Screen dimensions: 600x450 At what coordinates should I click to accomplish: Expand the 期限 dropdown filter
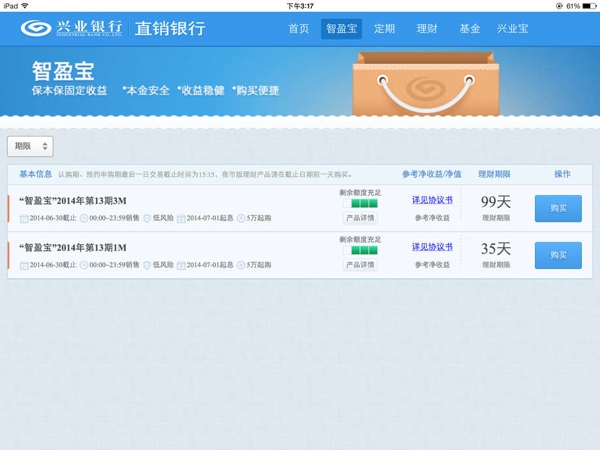tap(30, 146)
